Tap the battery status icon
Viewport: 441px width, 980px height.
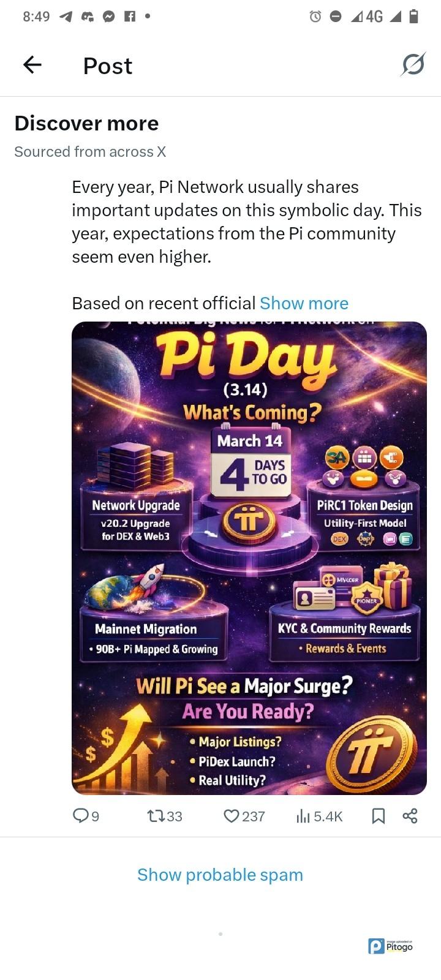413,17
